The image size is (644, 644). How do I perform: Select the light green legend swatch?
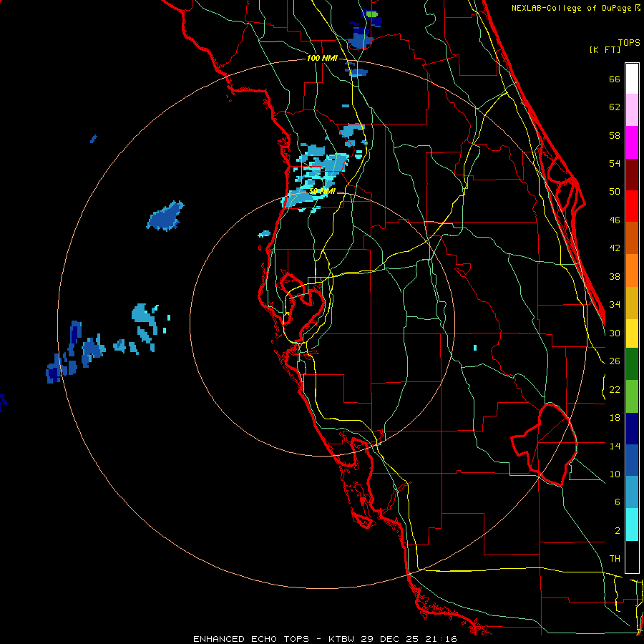(x=632, y=396)
